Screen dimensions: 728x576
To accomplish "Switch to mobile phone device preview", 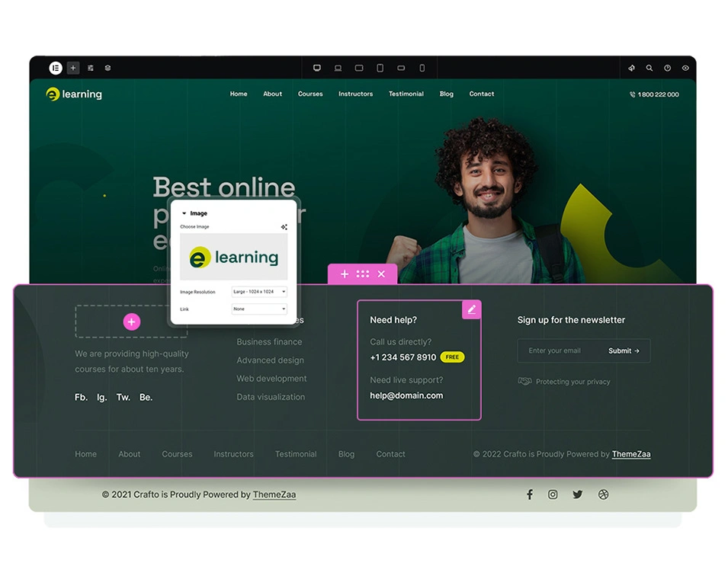I will pyautogui.click(x=422, y=68).
